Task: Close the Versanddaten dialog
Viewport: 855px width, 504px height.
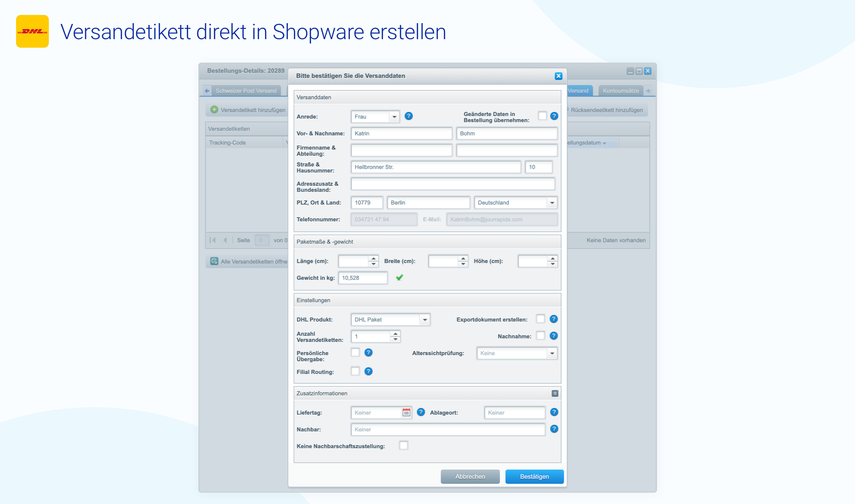Action: click(558, 76)
